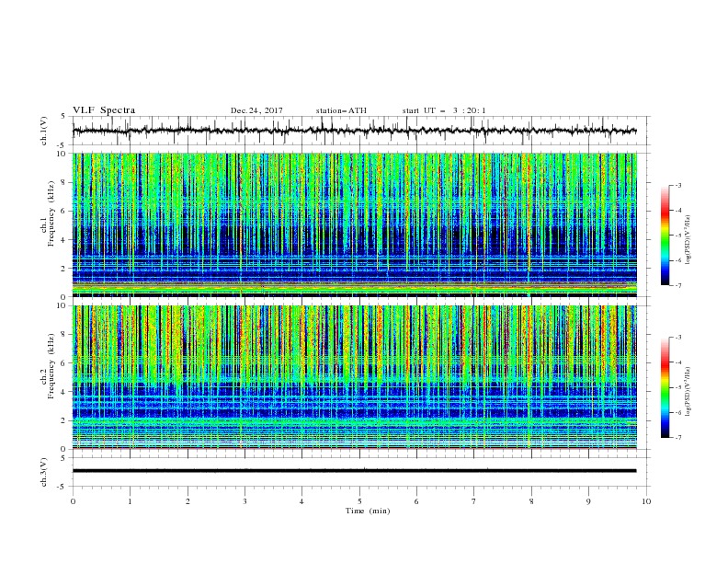The image size is (728, 563).
Task: Click tick label "5" on the Time axis
Action: [359, 501]
